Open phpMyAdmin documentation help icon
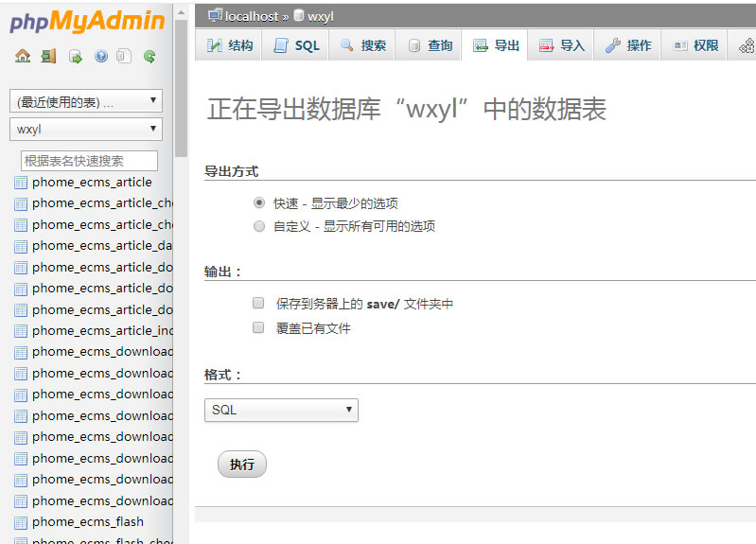Image resolution: width=756 pixels, height=544 pixels. pyautogui.click(x=101, y=57)
